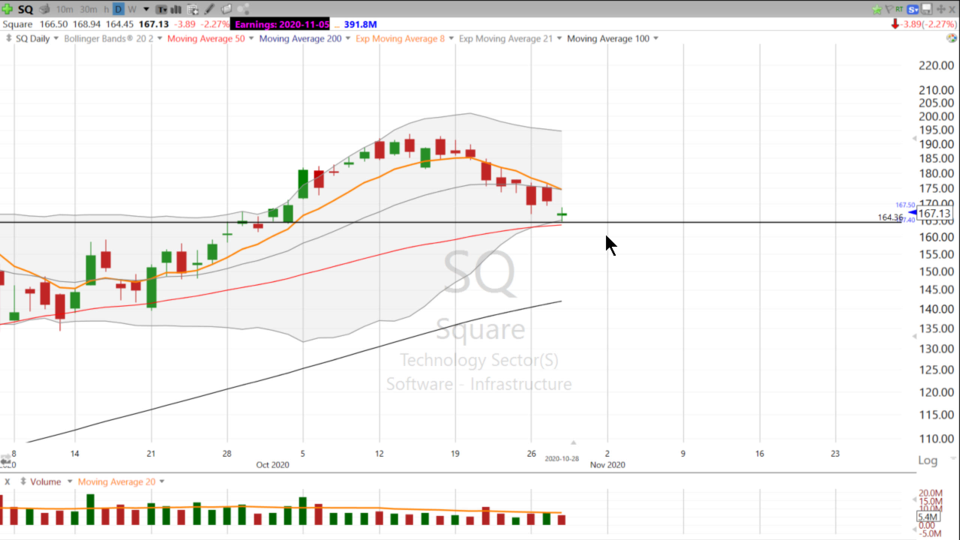The image size is (960, 540).
Task: Click the 164.36 horizontal line price label
Action: pos(890,217)
